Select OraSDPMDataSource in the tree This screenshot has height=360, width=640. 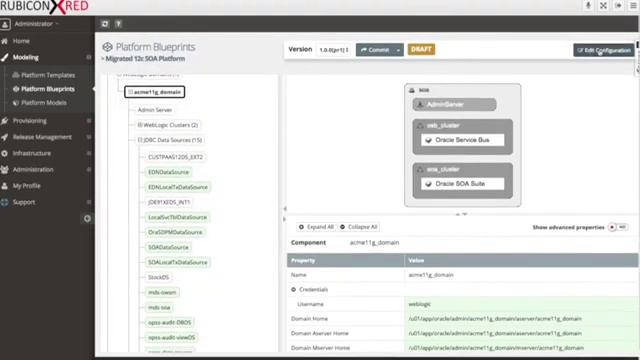(x=175, y=232)
